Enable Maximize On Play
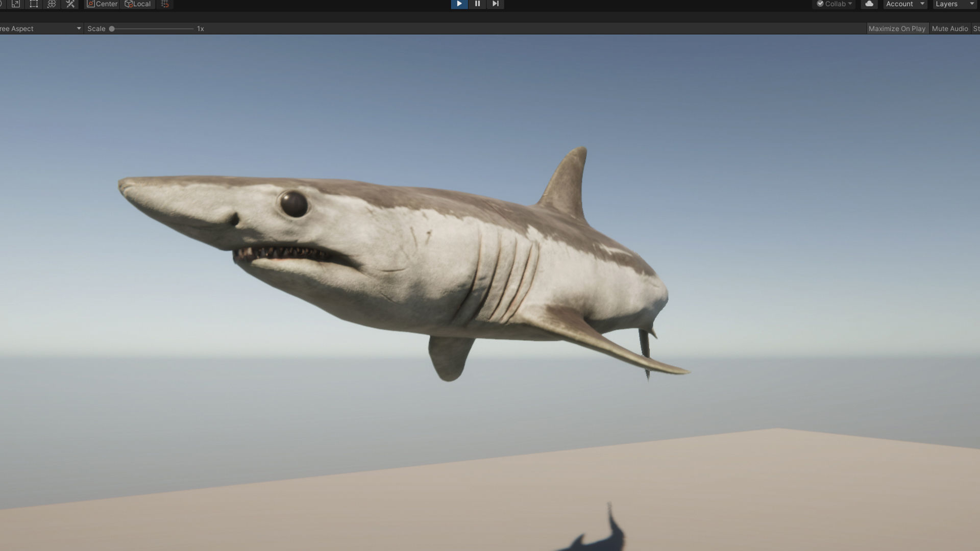The image size is (980, 551). click(897, 29)
